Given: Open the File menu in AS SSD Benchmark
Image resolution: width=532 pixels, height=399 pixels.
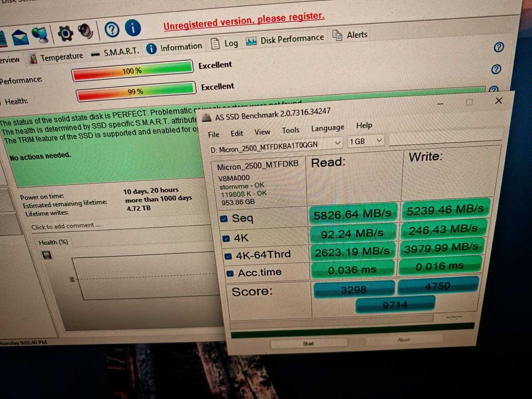Looking at the screenshot, I should 214,135.
